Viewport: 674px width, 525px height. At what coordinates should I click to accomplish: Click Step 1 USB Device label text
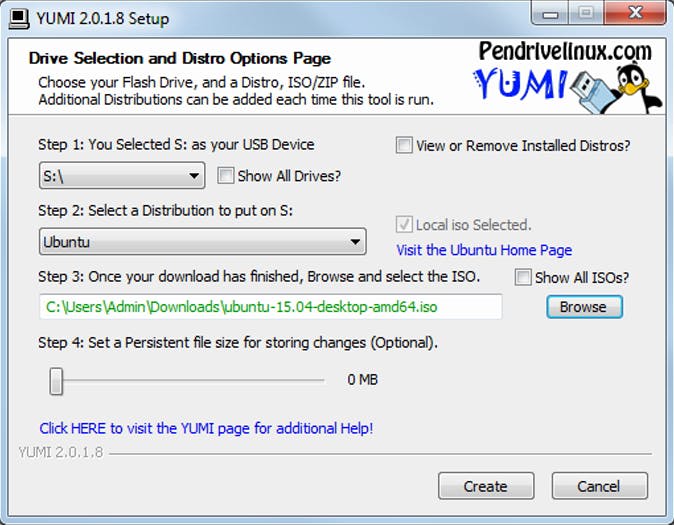pos(176,144)
